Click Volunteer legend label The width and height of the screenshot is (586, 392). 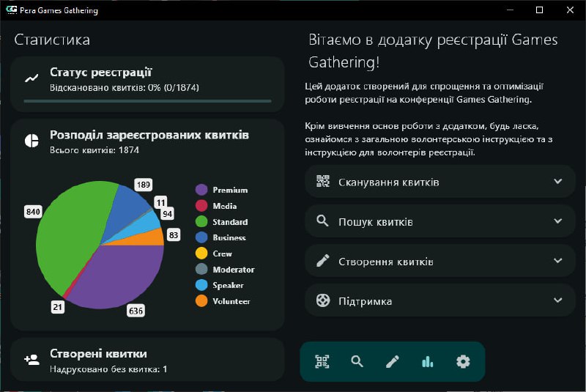click(231, 301)
